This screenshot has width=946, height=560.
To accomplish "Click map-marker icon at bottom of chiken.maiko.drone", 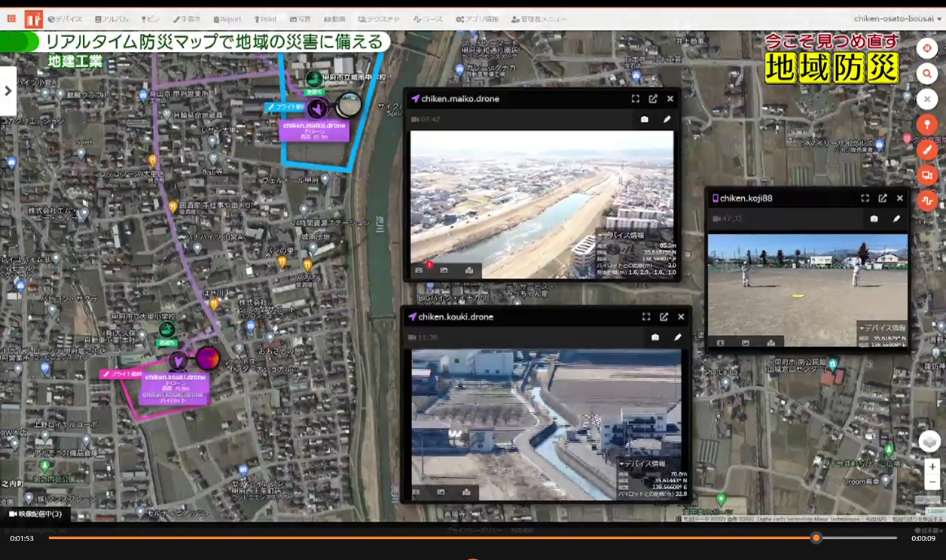I will (469, 270).
